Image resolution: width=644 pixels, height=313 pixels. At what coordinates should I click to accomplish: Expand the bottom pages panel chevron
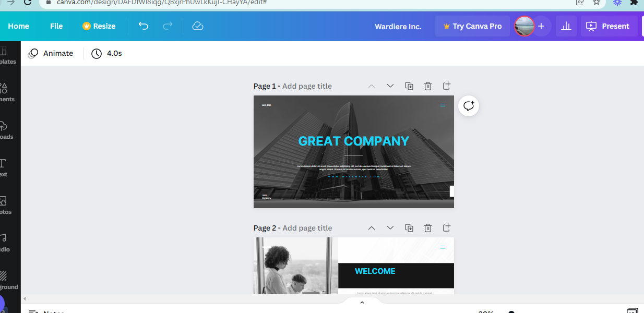click(x=362, y=303)
